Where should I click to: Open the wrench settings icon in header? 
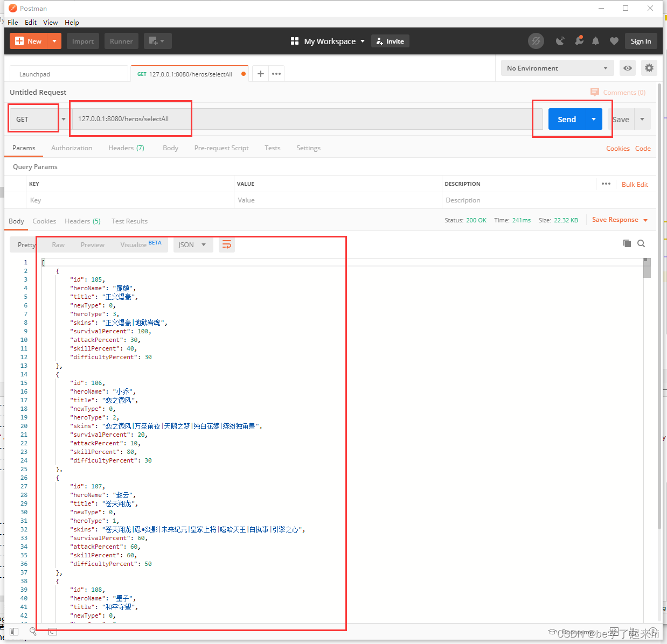tap(579, 41)
